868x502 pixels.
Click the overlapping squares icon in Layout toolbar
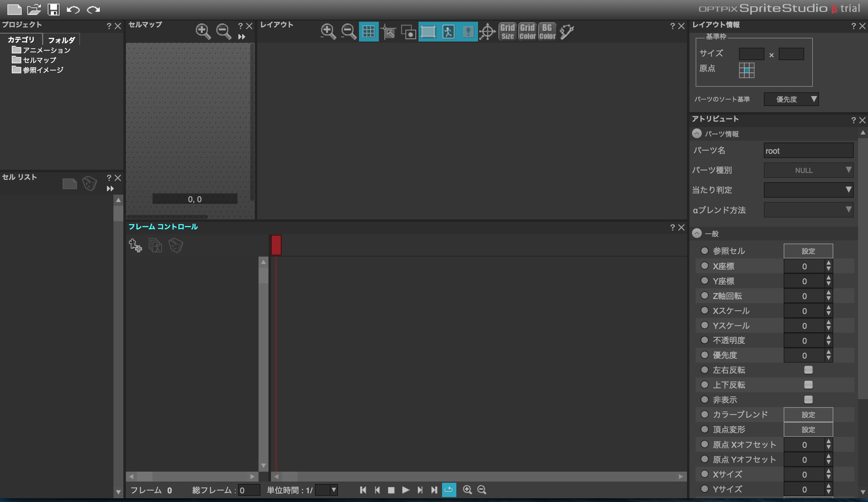click(409, 32)
